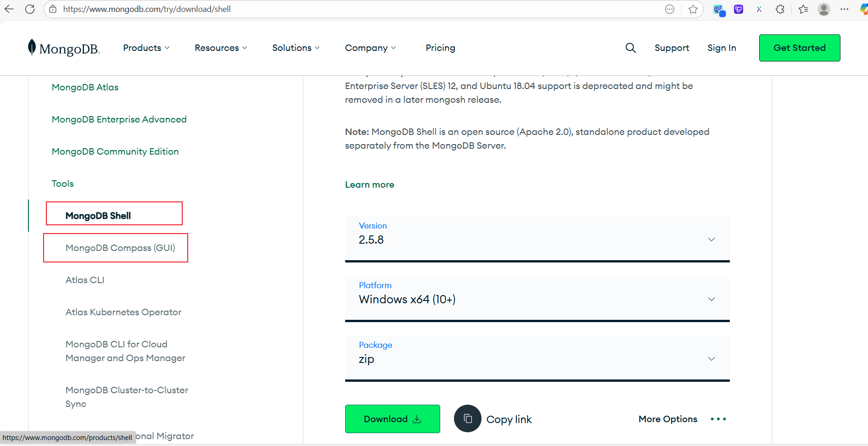Click the browser back arrow
The width and height of the screenshot is (868, 446).
9,9
